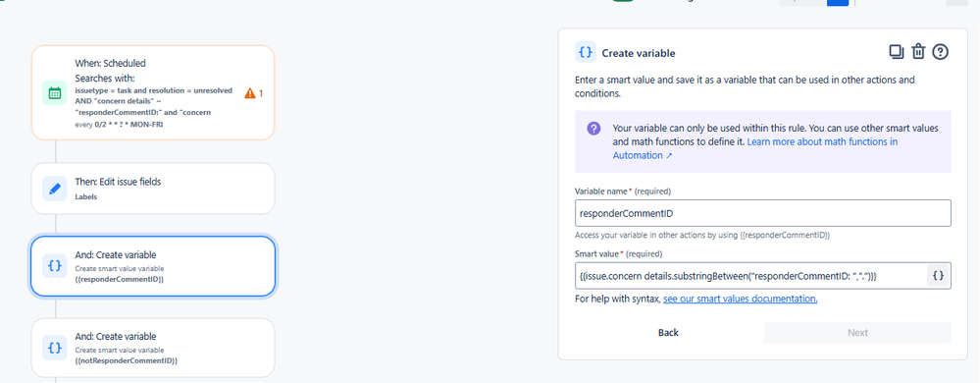Select the When: Scheduled trigger card
Screen dimensions: 980x383
tap(152, 92)
